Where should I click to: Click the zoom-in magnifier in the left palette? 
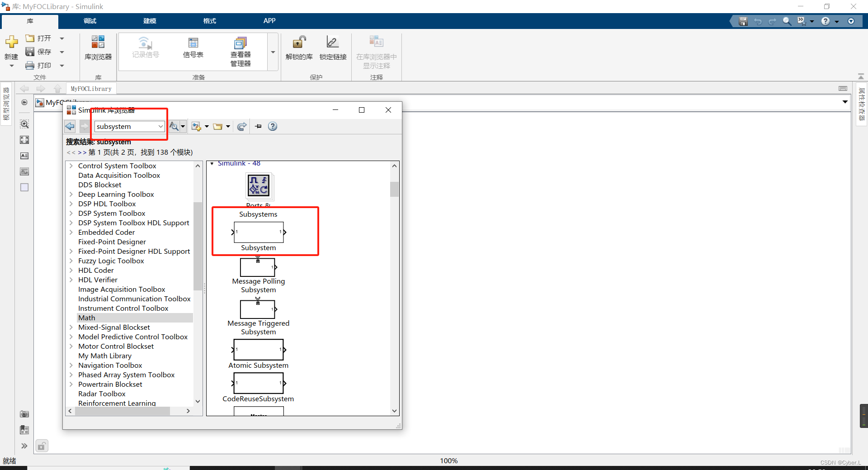coord(24,124)
